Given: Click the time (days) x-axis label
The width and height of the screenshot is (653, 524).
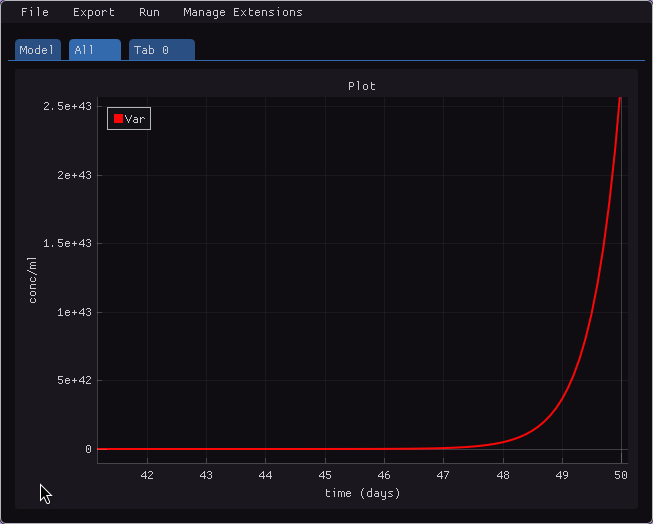Looking at the screenshot, I should (362, 493).
